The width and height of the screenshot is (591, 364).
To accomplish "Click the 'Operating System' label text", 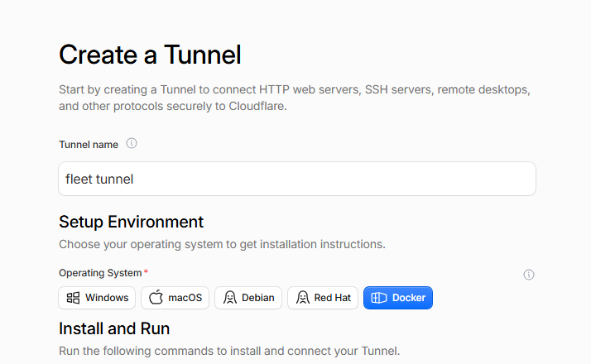I will point(100,273).
